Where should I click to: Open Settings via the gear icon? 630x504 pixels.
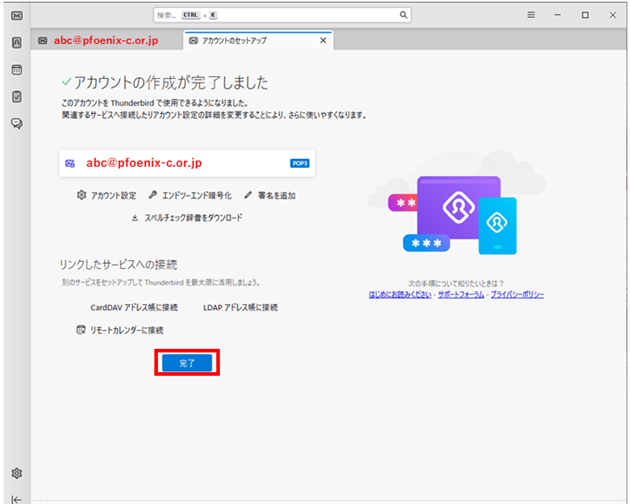pyautogui.click(x=17, y=473)
